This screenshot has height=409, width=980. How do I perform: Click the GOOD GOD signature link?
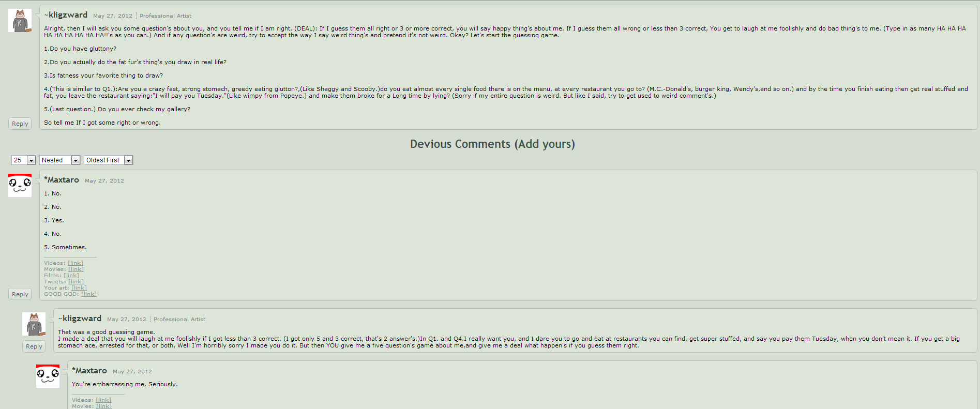click(89, 294)
